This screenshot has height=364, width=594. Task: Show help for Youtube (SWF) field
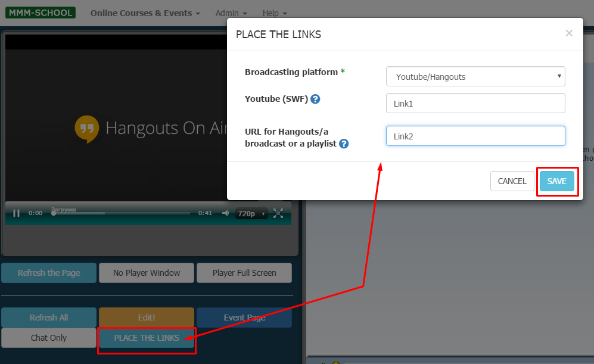[315, 99]
